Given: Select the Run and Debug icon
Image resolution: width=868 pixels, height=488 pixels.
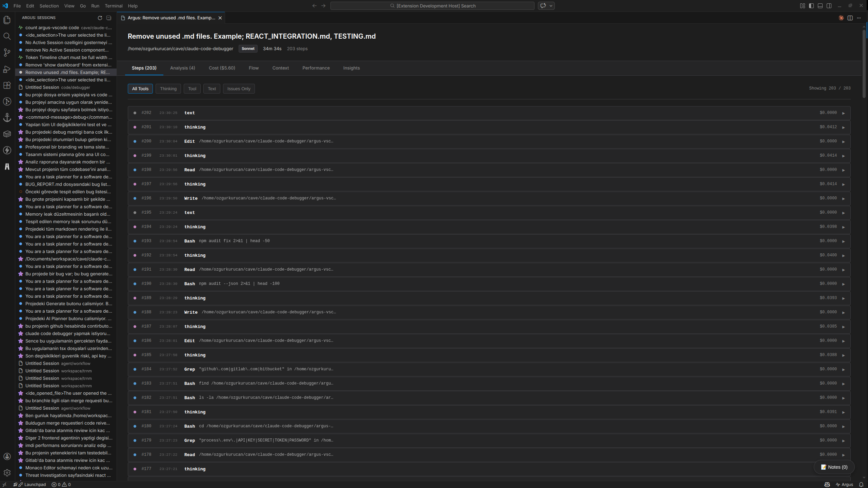Looking at the screenshot, I should (x=7, y=69).
